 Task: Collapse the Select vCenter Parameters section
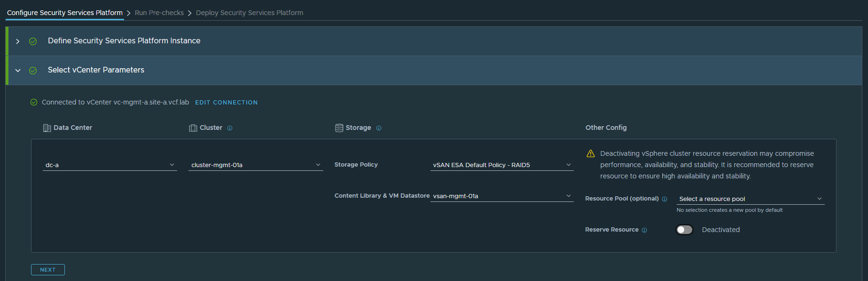pos(18,71)
